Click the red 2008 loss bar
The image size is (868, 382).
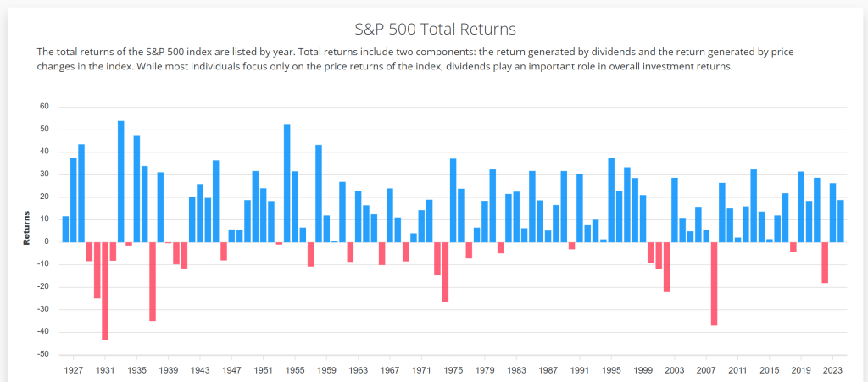click(x=714, y=284)
